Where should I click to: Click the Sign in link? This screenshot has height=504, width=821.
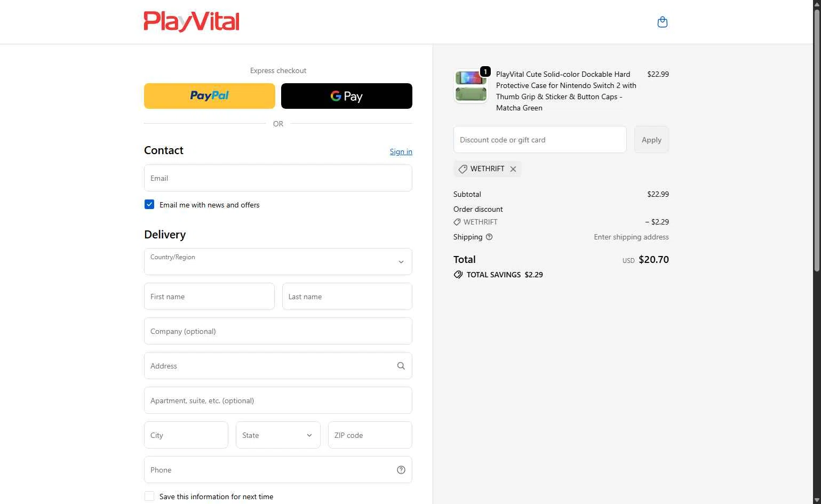pos(401,151)
